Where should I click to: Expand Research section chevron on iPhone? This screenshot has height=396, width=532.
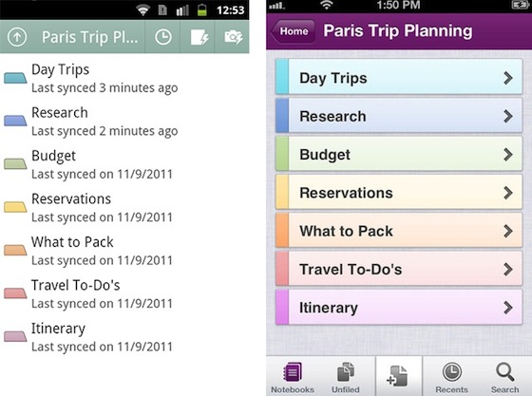[x=508, y=116]
